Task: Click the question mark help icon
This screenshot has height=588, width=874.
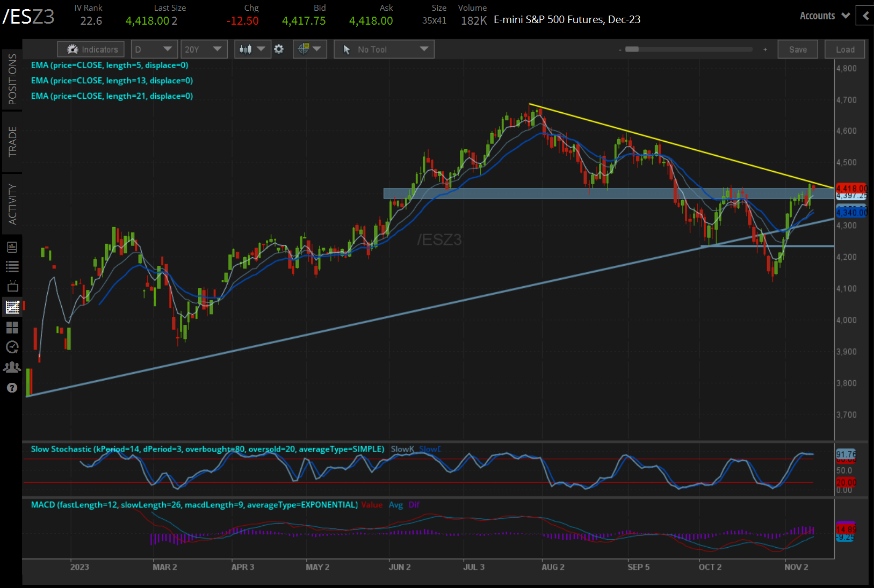Action: [12, 388]
